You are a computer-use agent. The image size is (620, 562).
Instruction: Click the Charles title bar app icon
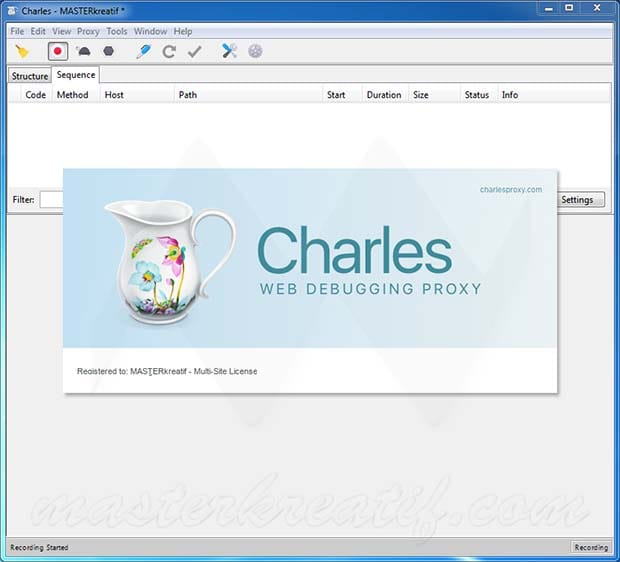pos(12,11)
